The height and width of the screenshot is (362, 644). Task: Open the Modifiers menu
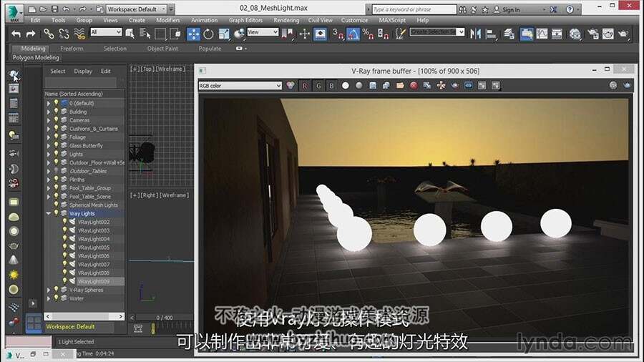click(168, 20)
